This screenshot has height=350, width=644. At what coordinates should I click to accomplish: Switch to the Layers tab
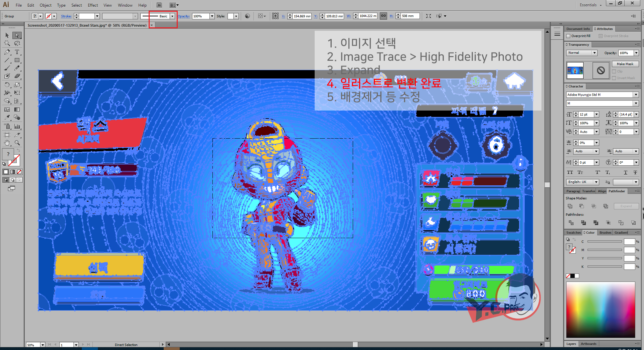pyautogui.click(x=571, y=344)
